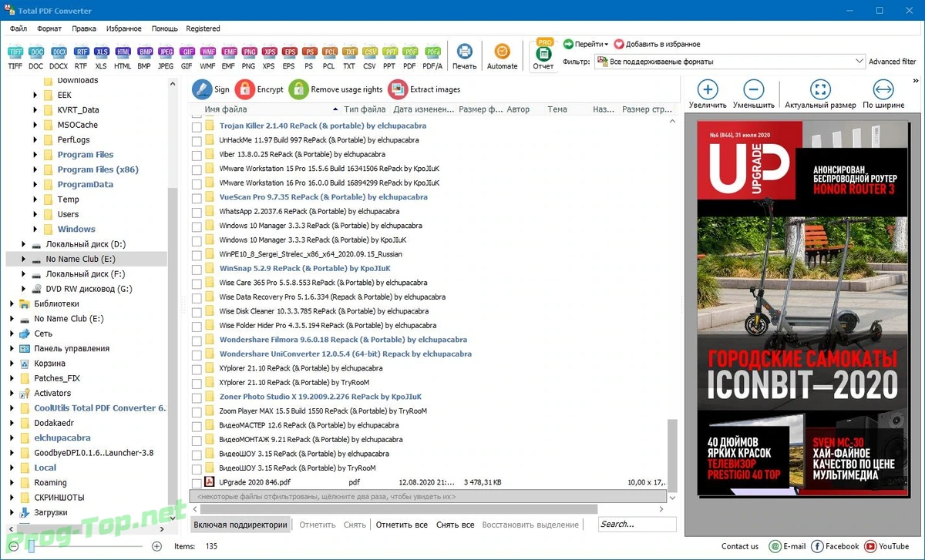Viewport: 925px width, 560px height.
Task: Check VueScan Pro 9.7.35 checkbox
Action: pyautogui.click(x=196, y=198)
